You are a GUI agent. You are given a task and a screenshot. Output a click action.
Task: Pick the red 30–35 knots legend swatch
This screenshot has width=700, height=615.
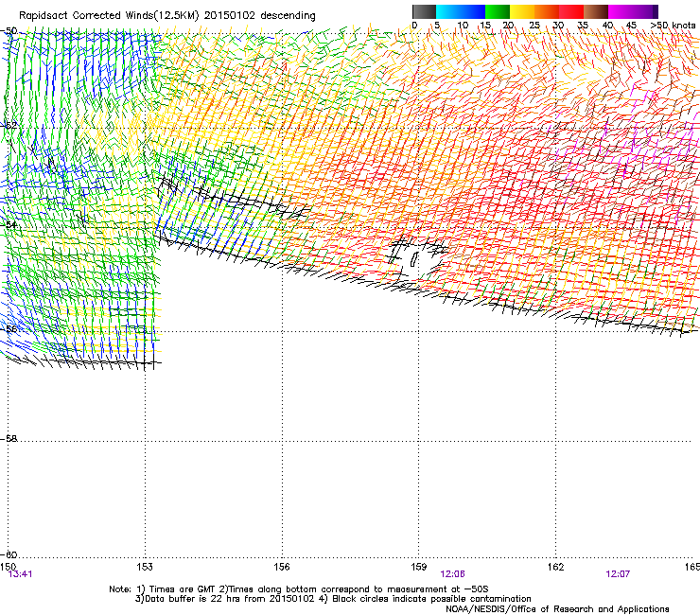tap(571, 11)
